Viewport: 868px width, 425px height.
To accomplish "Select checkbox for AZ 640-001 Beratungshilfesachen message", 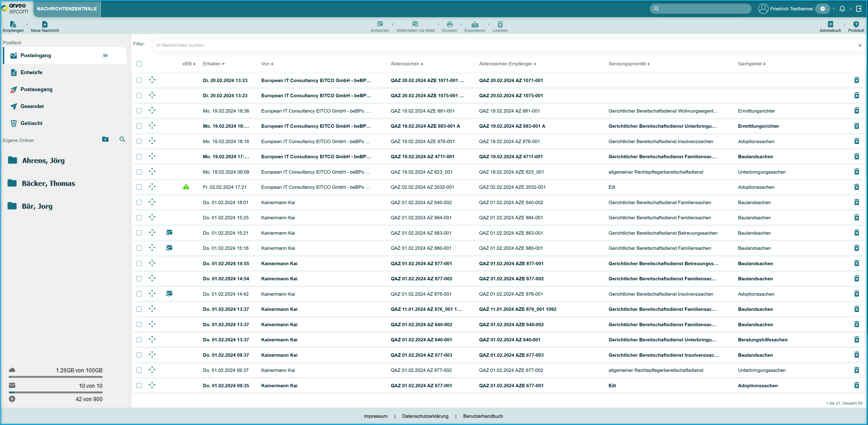I will point(139,339).
